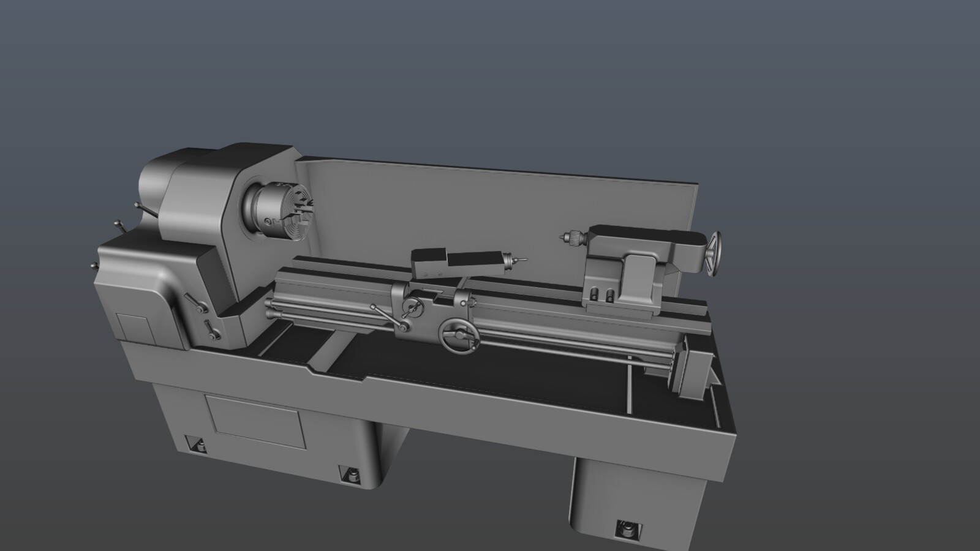Click the tailstock handwheel on the right

click(714, 252)
